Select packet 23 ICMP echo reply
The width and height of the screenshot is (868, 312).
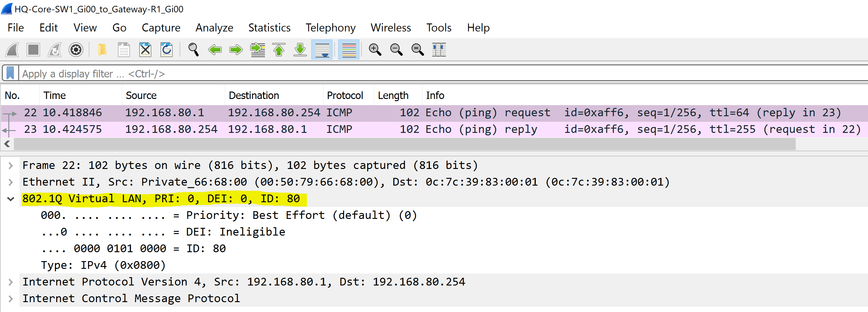coord(434,129)
